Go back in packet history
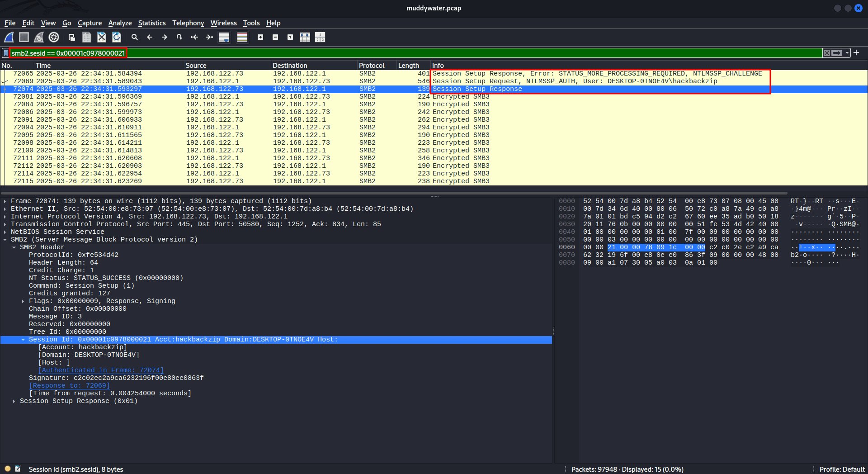868x474 pixels. click(x=150, y=37)
